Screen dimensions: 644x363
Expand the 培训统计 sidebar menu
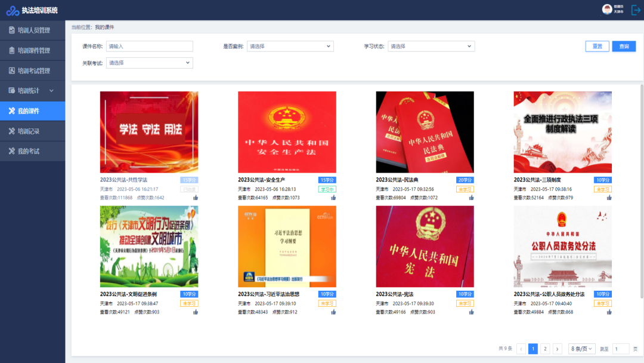point(32,90)
